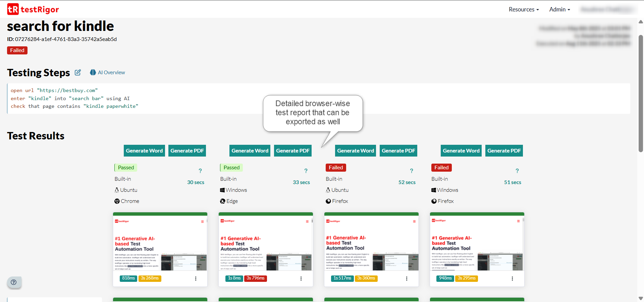Generate Word report for Ubuntu Chrome run
Screen dimensions: 644x302
pos(144,151)
